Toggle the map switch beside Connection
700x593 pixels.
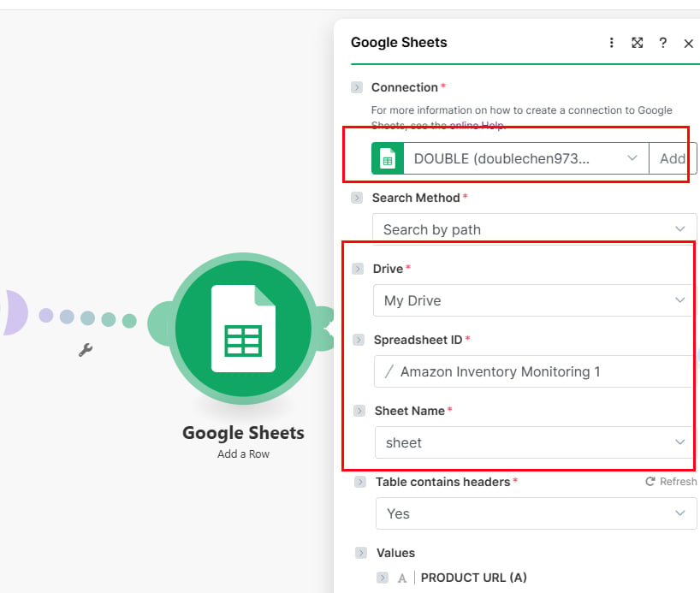(357, 87)
